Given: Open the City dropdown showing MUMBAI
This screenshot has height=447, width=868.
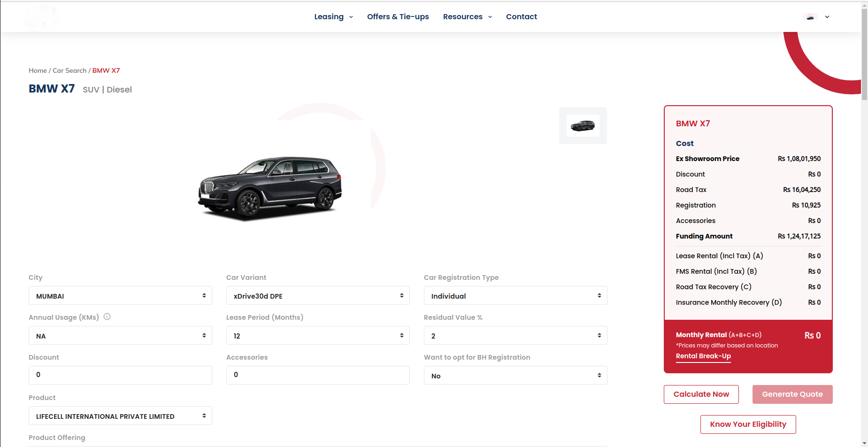Looking at the screenshot, I should [x=120, y=295].
